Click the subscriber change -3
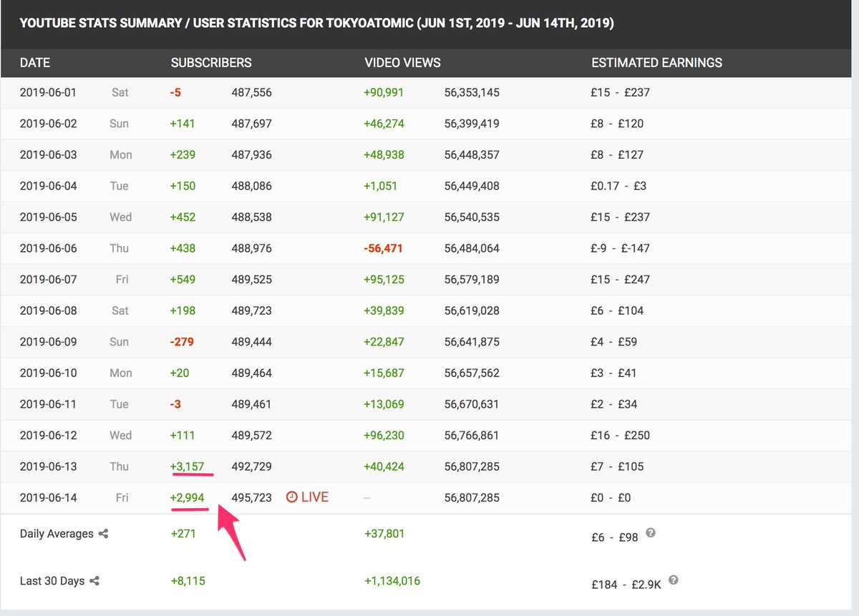The height and width of the screenshot is (616, 859). 175,404
